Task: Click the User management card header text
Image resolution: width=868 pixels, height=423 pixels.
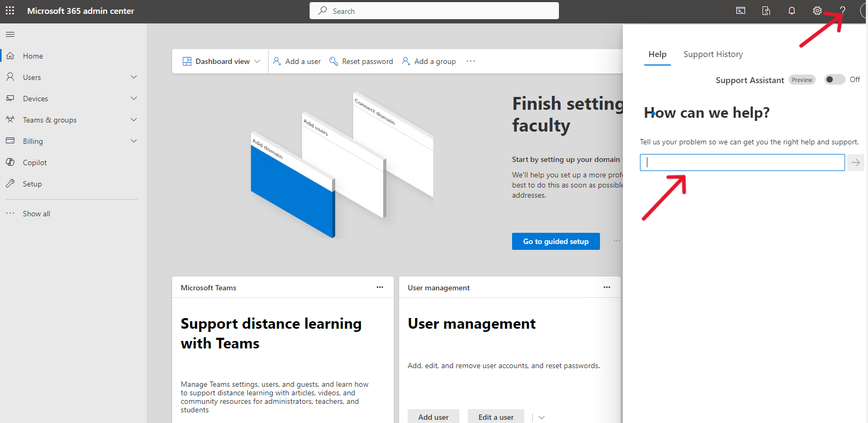Action: 439,288
